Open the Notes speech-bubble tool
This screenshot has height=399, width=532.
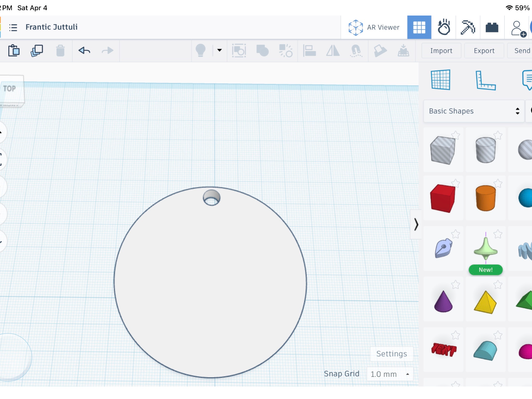tap(527, 80)
